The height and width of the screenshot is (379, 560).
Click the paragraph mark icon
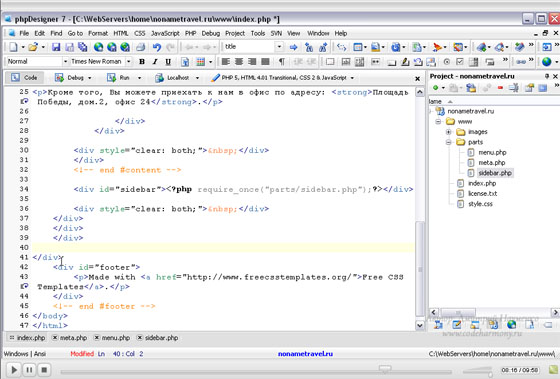282,61
